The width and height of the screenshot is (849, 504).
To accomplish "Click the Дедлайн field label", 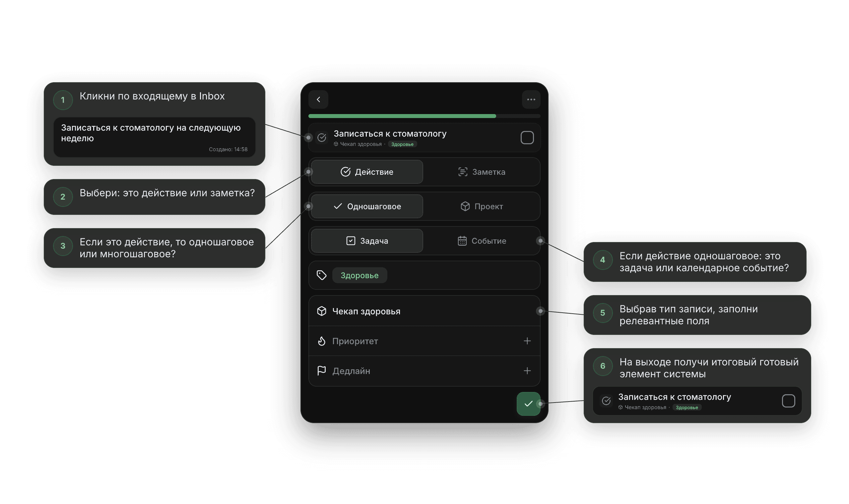I will tap(351, 371).
